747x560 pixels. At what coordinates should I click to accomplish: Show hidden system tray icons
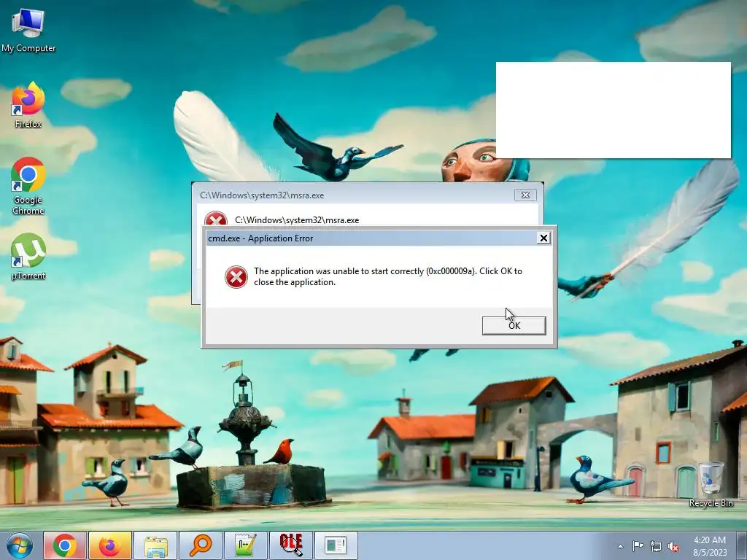620,546
